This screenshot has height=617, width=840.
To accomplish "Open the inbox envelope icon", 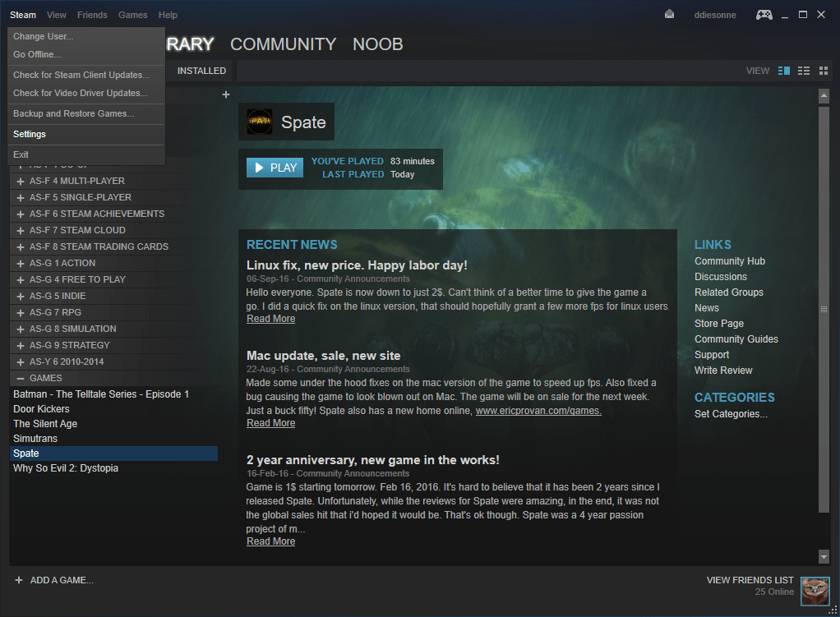I will (x=670, y=15).
